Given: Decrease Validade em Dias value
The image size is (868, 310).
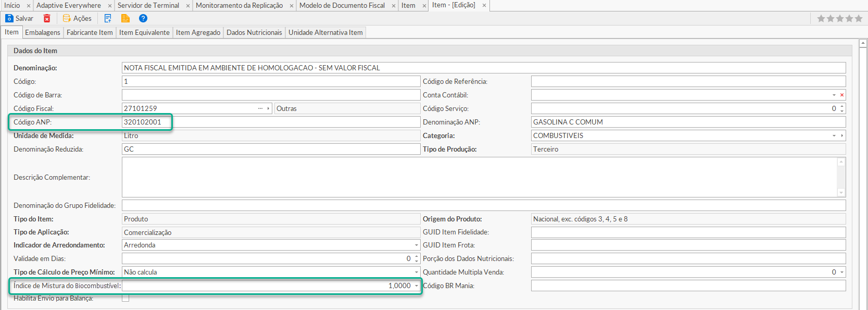Looking at the screenshot, I should pos(417,261).
